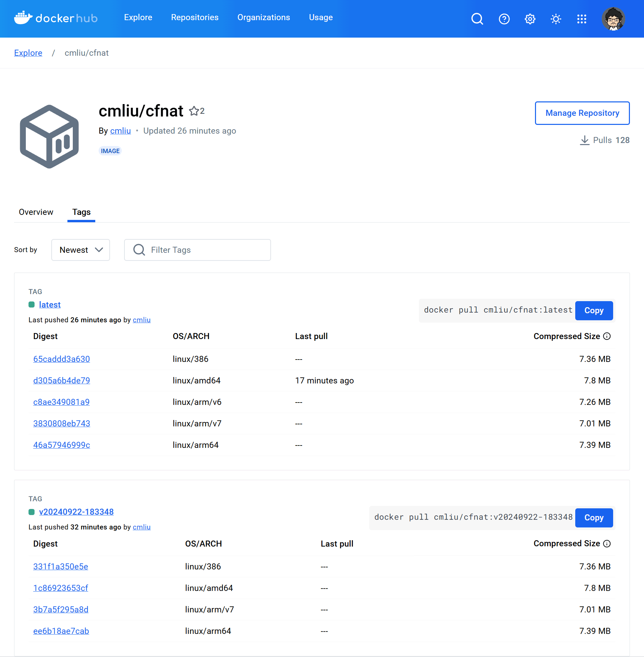This screenshot has width=644, height=657.
Task: Open the help menu
Action: pos(504,19)
